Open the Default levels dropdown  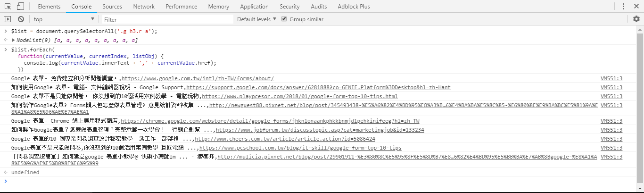coord(257,19)
